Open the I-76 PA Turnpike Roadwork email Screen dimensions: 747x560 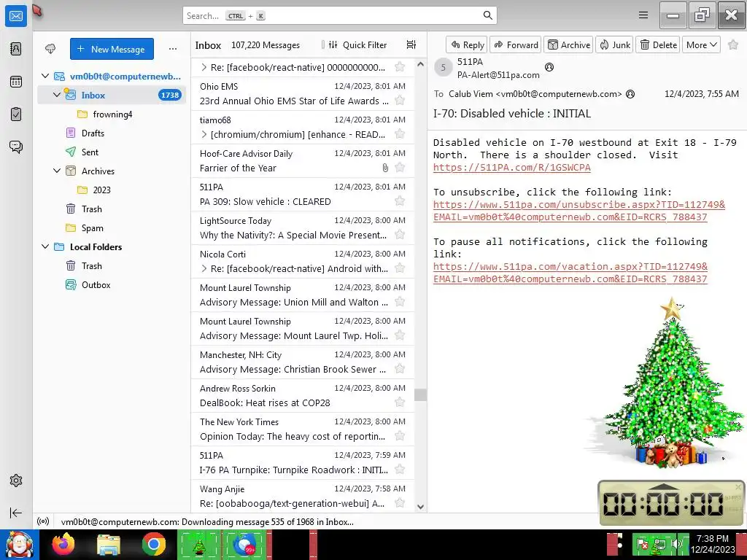point(303,462)
